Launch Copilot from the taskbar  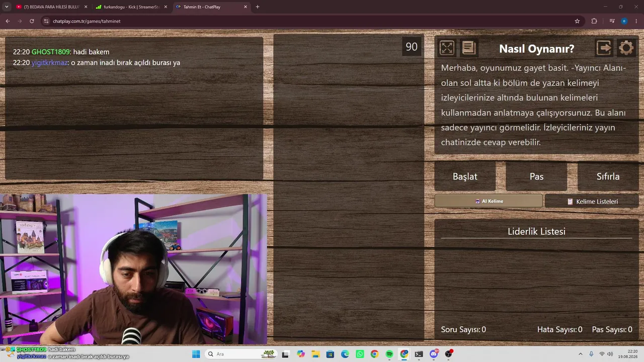click(301, 354)
